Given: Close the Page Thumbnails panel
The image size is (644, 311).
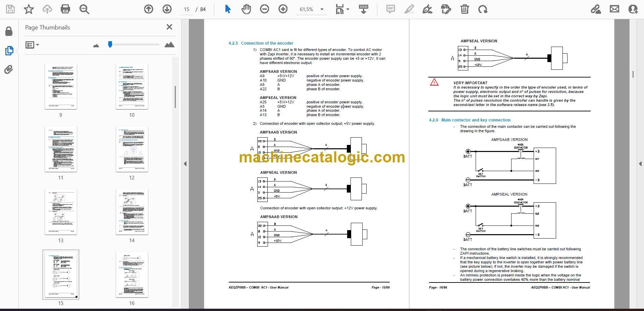Looking at the screenshot, I should [x=169, y=27].
